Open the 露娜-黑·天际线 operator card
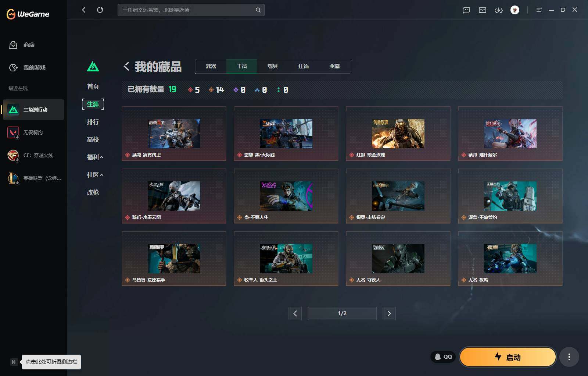Viewport: 588px width, 376px height. 286,134
